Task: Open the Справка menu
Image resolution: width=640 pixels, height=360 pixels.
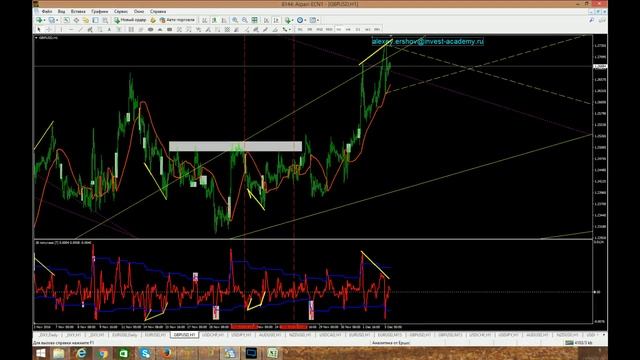Action: pyautogui.click(x=158, y=11)
